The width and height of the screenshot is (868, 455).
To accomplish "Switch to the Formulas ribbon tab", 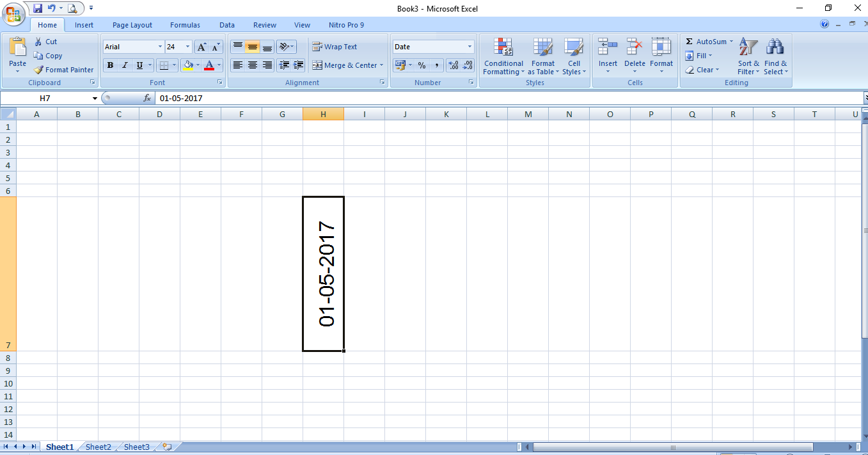I will pyautogui.click(x=185, y=25).
